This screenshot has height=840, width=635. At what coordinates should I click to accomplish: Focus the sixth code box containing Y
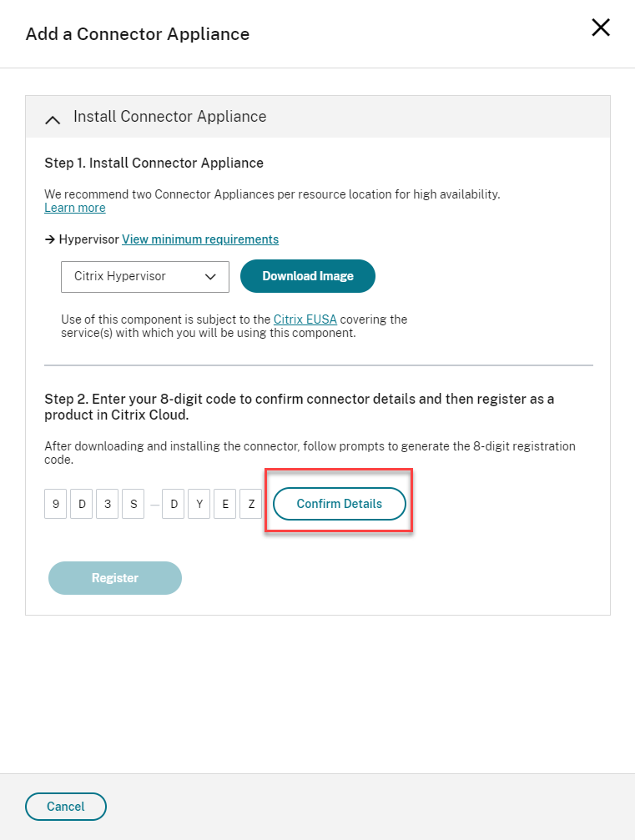(x=199, y=504)
